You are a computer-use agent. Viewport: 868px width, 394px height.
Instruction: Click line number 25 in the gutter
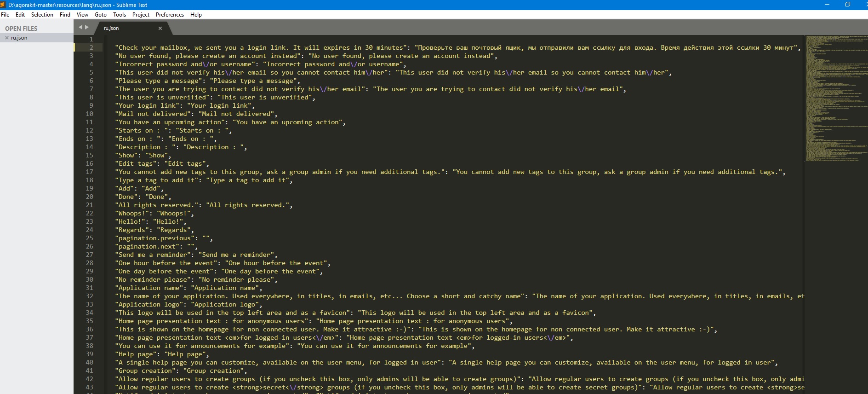point(89,238)
